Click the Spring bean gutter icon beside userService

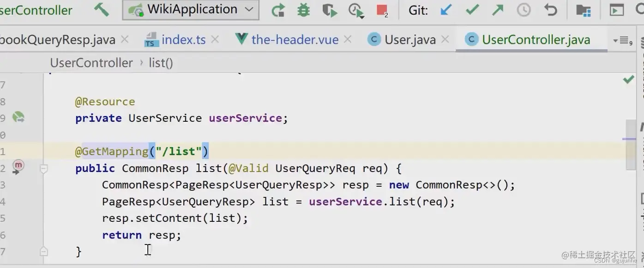click(18, 117)
